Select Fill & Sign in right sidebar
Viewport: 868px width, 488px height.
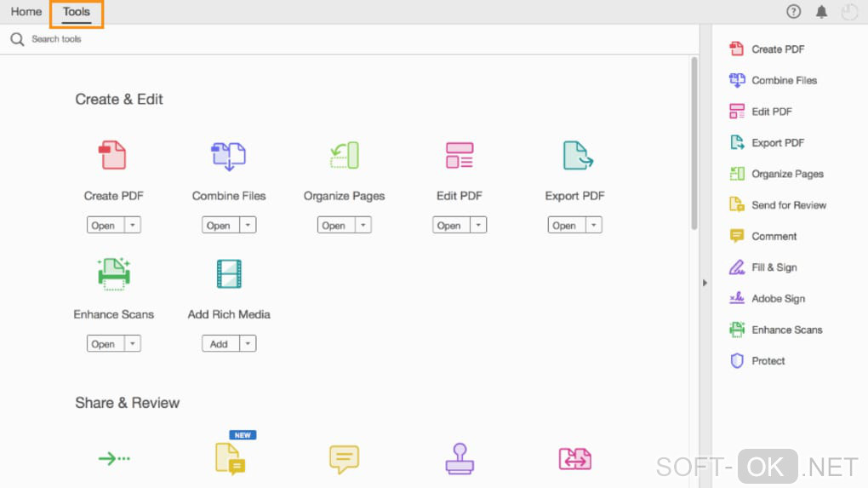click(763, 267)
